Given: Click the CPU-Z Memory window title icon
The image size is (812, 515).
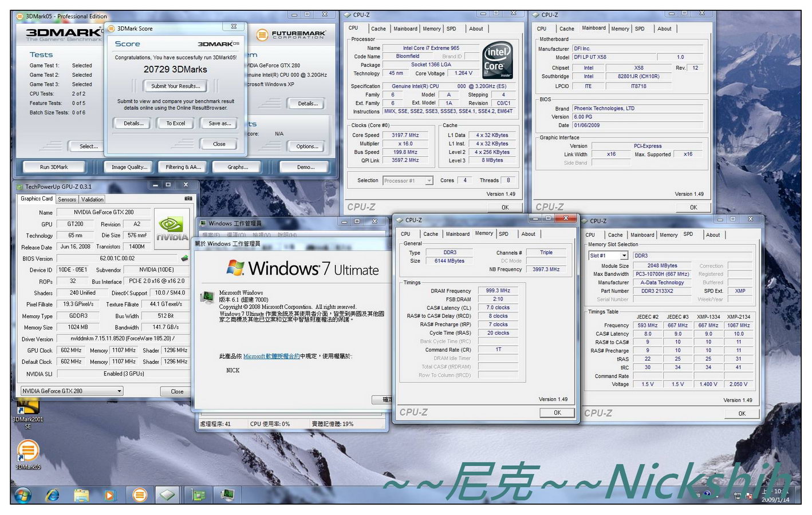Looking at the screenshot, I should point(399,220).
